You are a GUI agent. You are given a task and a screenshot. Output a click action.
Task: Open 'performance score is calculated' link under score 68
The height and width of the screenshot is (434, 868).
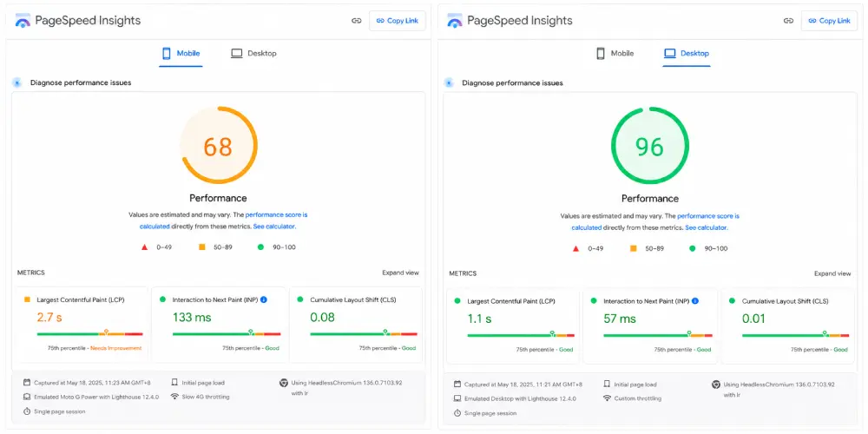coord(224,220)
